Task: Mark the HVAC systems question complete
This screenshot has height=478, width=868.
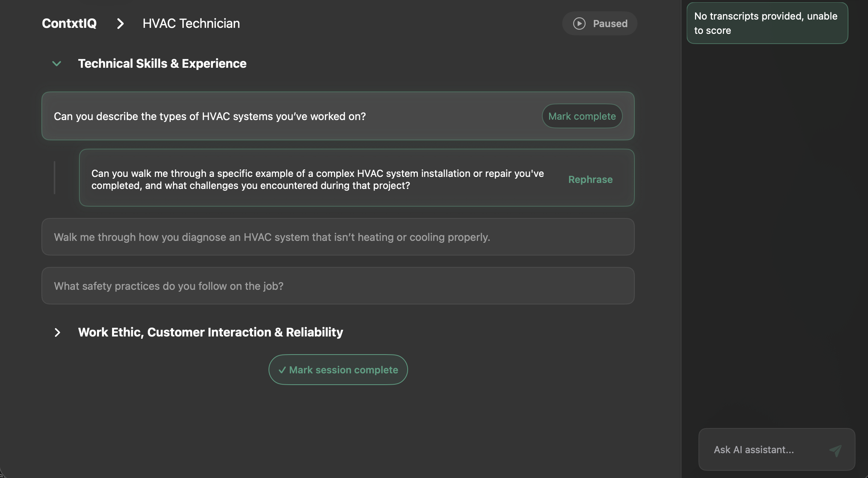Action: 582,116
